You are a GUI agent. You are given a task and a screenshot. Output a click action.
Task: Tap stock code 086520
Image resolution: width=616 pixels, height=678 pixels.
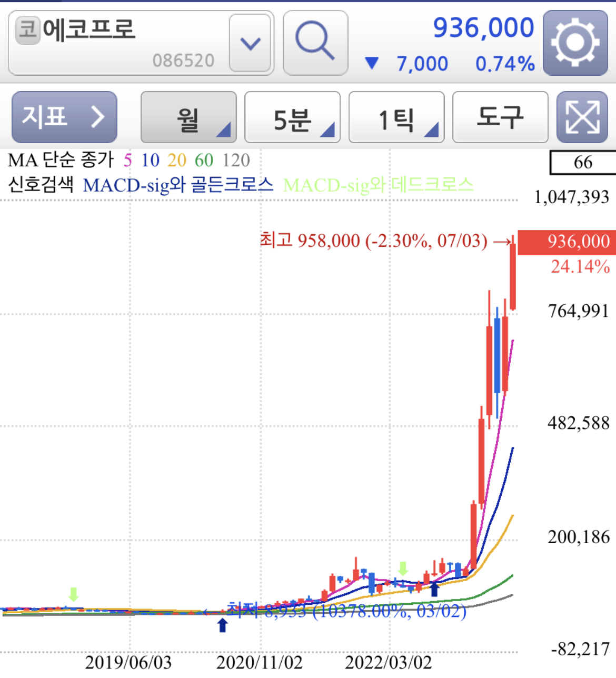[x=184, y=61]
